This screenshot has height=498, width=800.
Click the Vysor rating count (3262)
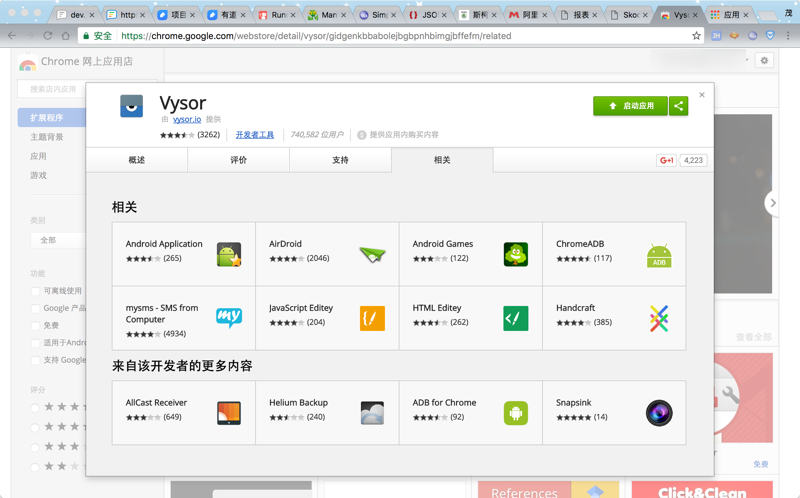pyautogui.click(x=208, y=135)
